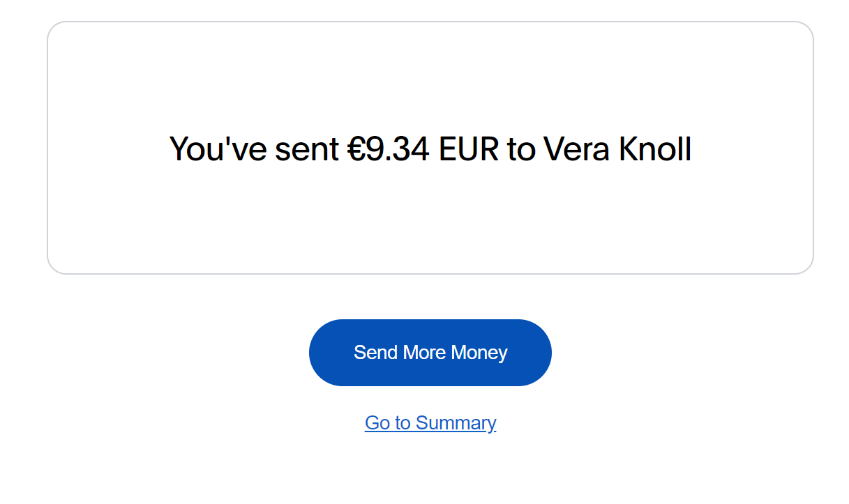Click the first name "Vera" in the message
Image resolution: width=849 pixels, height=504 pixels.
pos(569,149)
